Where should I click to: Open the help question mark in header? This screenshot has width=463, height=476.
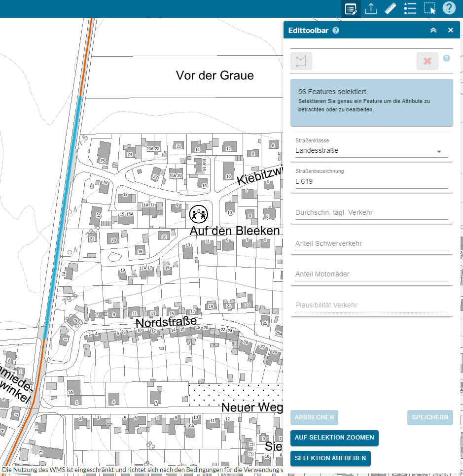click(449, 8)
